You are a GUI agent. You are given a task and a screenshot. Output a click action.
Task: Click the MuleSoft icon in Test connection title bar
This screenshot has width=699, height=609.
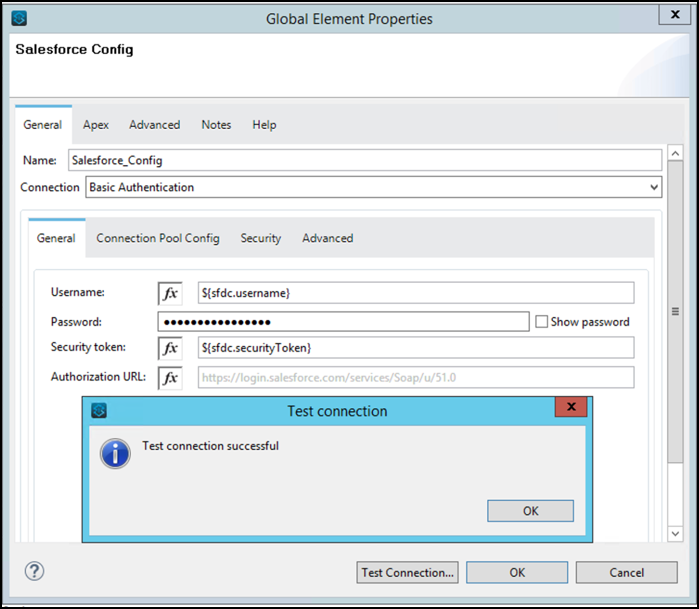(x=99, y=410)
